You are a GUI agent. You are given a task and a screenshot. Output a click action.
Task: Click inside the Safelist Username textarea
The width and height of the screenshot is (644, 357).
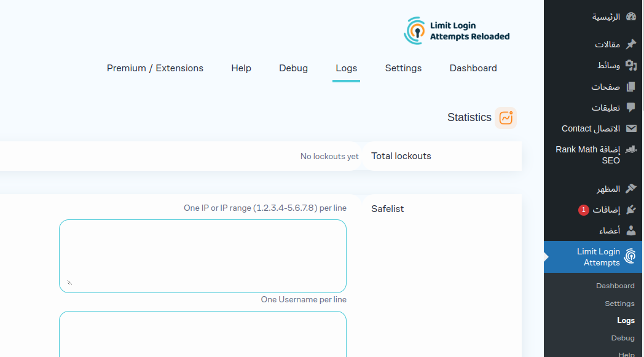203,334
